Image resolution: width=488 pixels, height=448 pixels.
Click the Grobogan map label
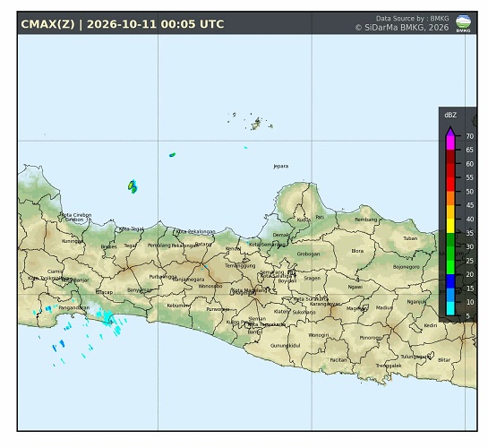[x=308, y=254]
